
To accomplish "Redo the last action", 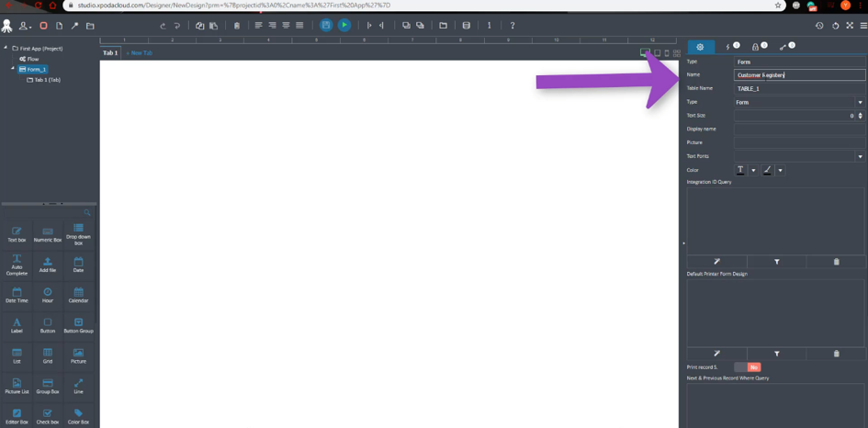I will click(177, 26).
